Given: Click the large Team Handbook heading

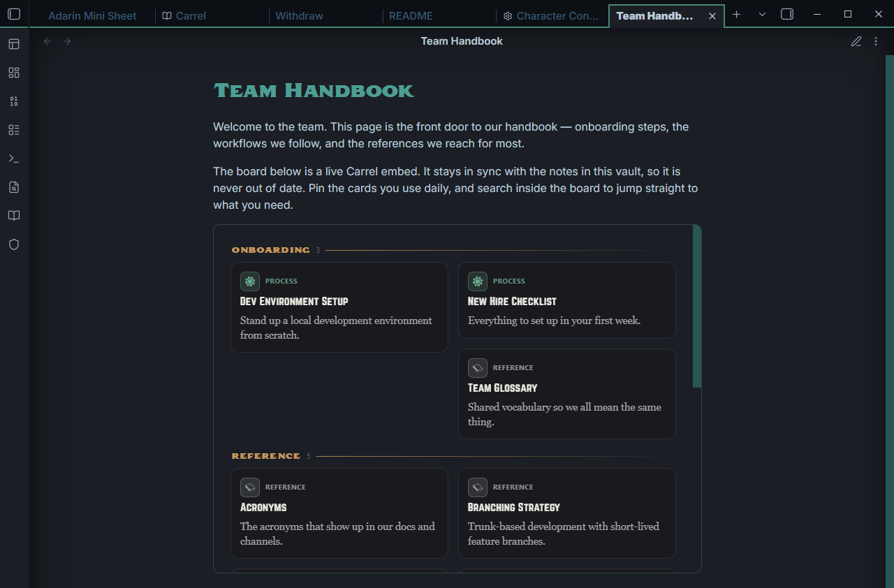Looking at the screenshot, I should coord(314,91).
